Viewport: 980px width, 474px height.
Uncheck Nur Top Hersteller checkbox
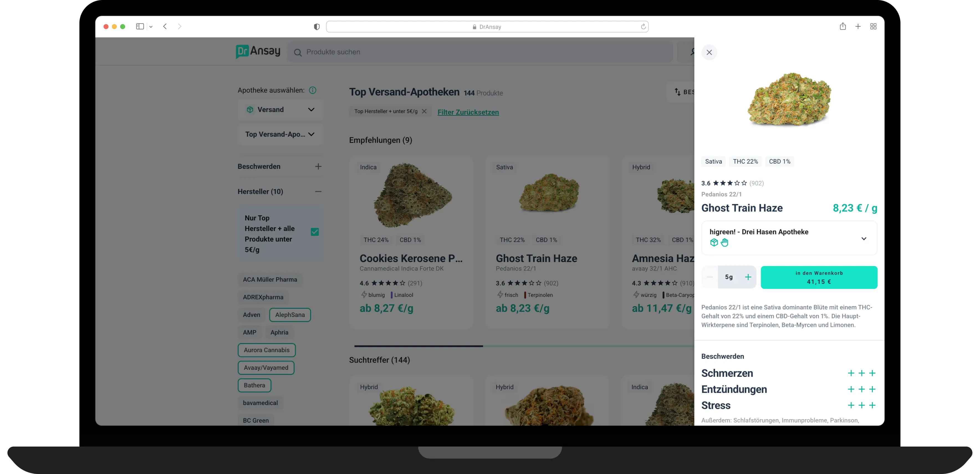coord(315,232)
